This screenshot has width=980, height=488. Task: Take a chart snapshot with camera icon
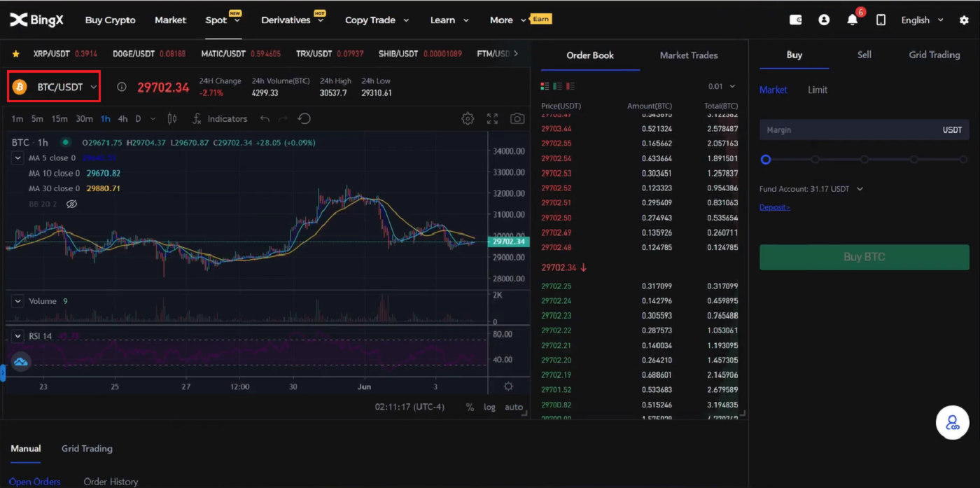click(x=517, y=119)
